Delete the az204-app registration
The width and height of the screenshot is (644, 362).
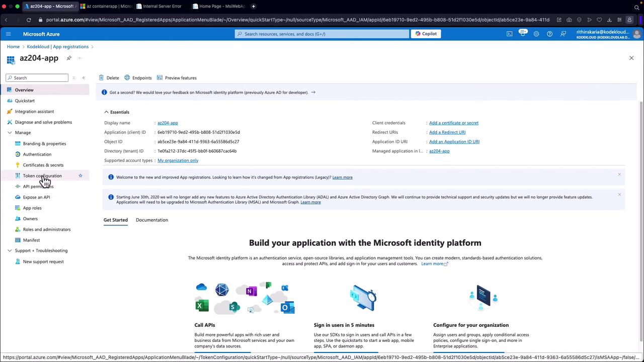[x=109, y=78]
